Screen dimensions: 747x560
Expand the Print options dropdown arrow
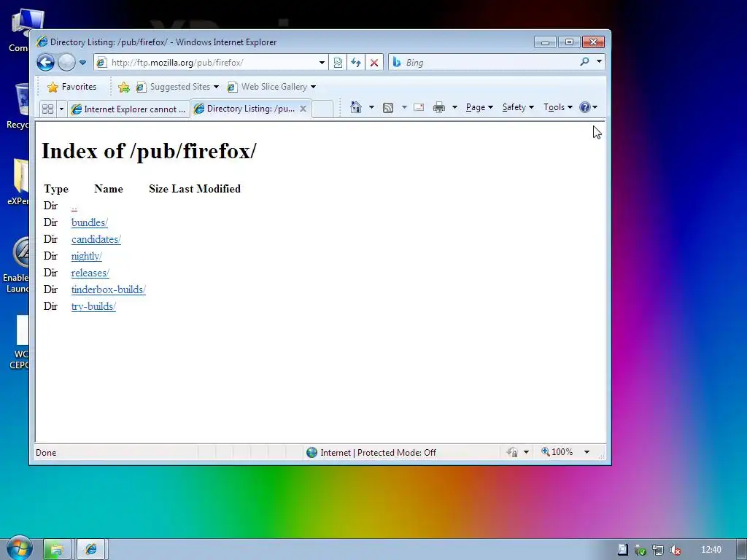click(454, 107)
